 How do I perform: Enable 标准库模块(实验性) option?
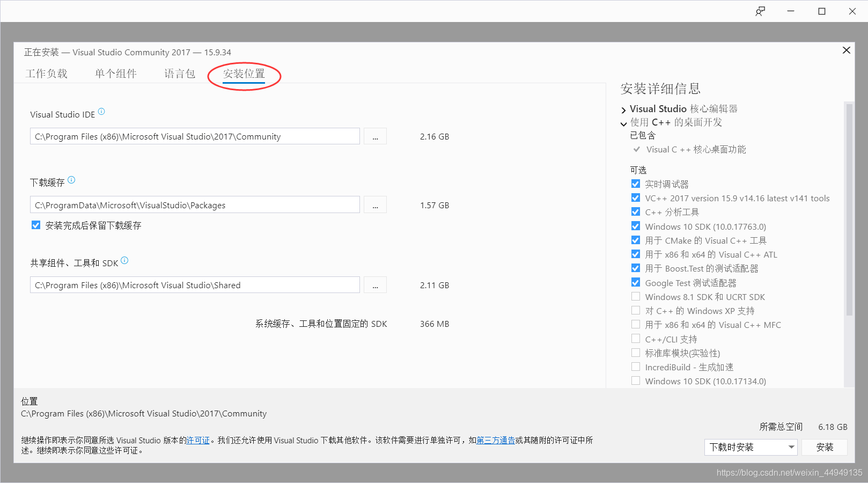(x=636, y=353)
